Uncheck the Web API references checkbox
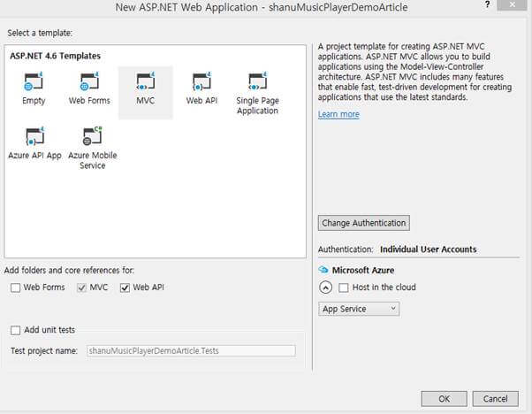 click(125, 287)
